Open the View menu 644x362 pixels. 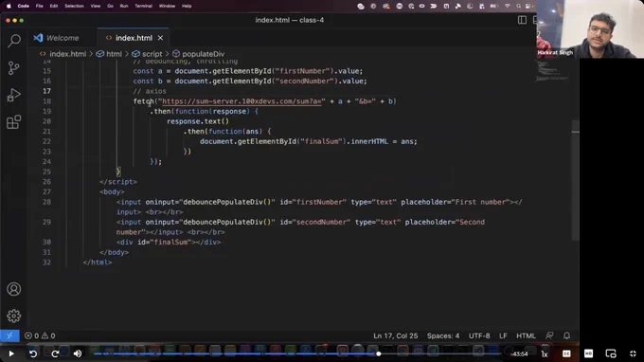(x=96, y=7)
